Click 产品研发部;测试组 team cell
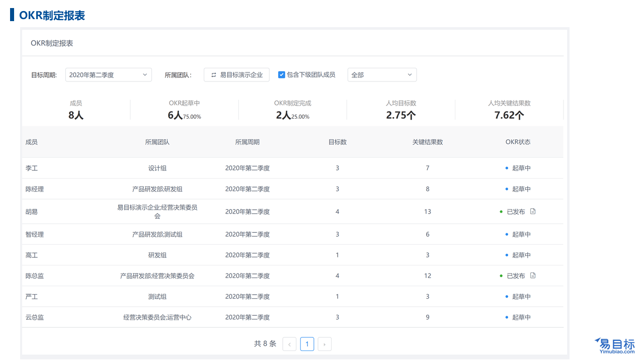Image resolution: width=644 pixels, height=362 pixels. coord(157,234)
